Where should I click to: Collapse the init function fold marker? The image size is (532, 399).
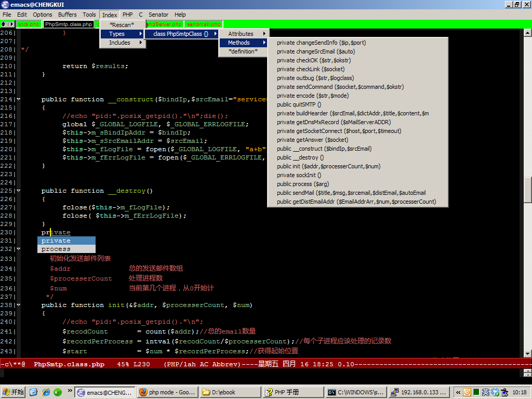18,305
